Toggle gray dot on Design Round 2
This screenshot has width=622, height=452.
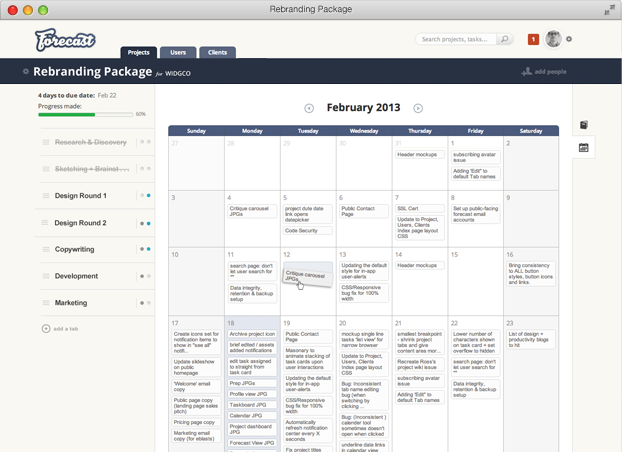[142, 223]
